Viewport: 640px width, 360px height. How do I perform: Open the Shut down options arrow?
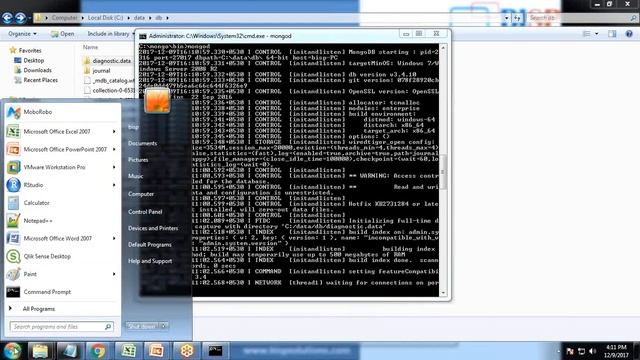[164, 326]
